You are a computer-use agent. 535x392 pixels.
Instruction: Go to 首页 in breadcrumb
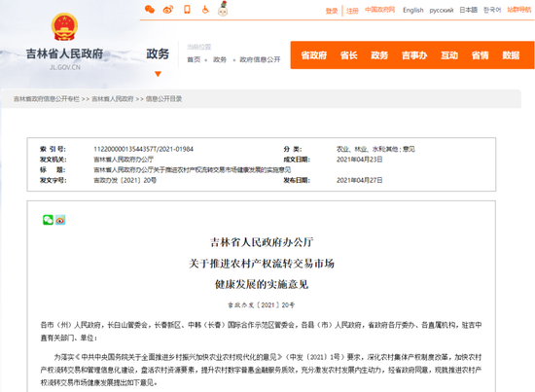194,59
